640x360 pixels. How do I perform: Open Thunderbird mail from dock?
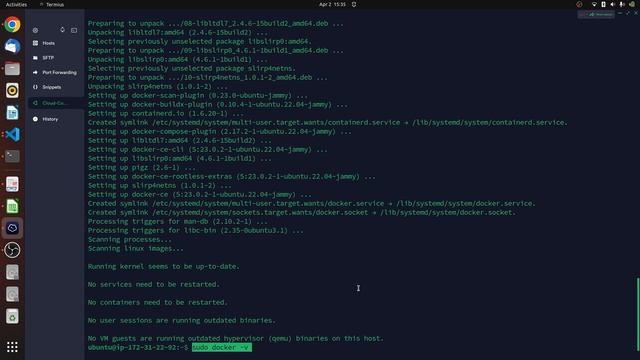tap(12, 47)
